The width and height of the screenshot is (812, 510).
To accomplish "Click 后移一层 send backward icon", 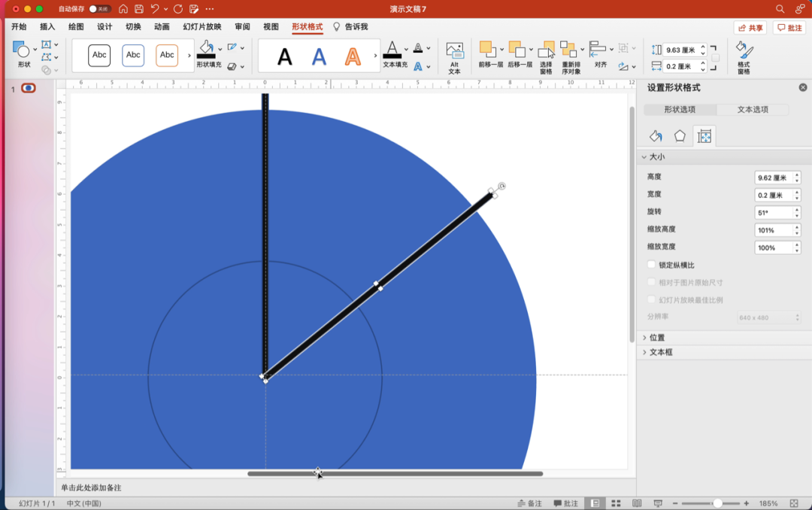I will (x=517, y=49).
